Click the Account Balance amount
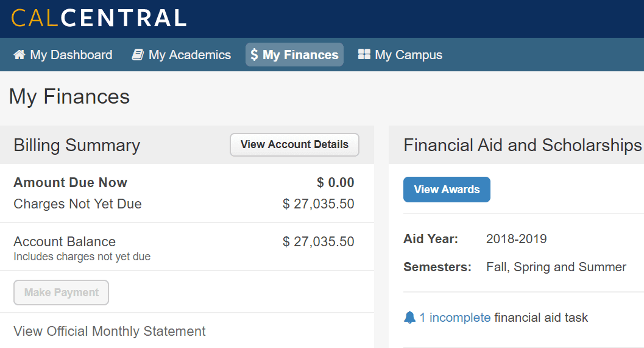644x348 pixels. (x=318, y=241)
